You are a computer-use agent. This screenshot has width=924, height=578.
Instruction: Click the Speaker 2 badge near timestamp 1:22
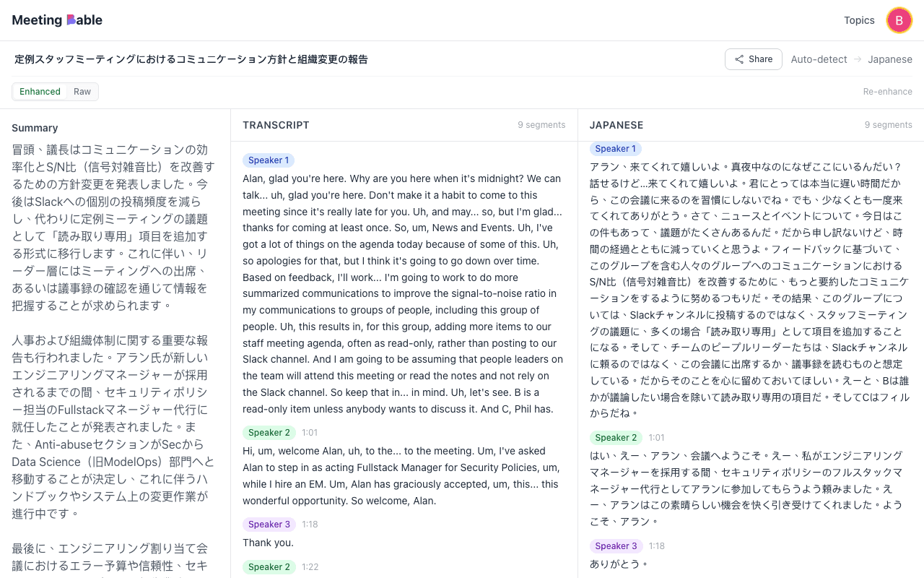click(269, 566)
